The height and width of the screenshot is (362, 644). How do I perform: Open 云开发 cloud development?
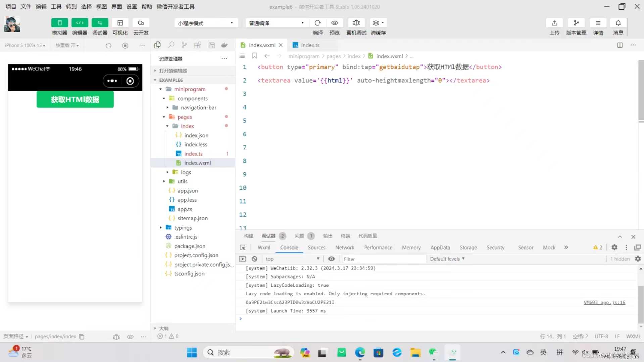click(141, 23)
